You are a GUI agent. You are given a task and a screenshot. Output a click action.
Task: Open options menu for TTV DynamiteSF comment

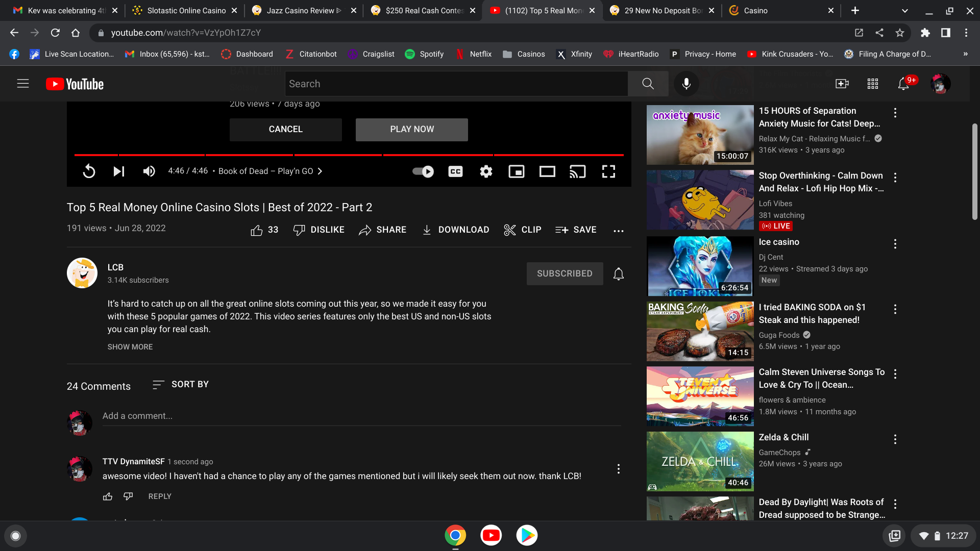click(x=619, y=469)
